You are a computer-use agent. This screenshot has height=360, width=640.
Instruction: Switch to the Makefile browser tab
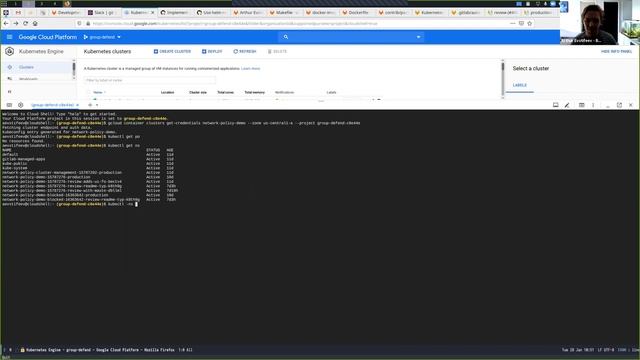tap(284, 13)
